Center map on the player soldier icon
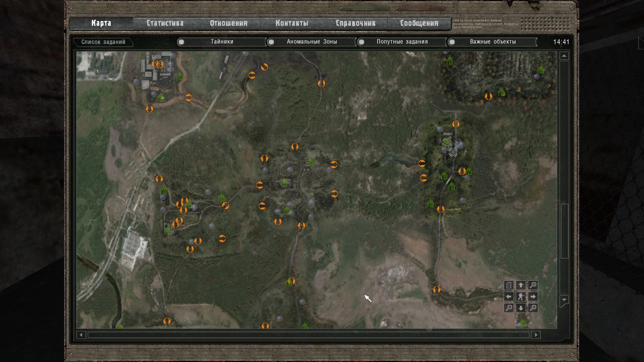The image size is (644, 362). point(521,297)
